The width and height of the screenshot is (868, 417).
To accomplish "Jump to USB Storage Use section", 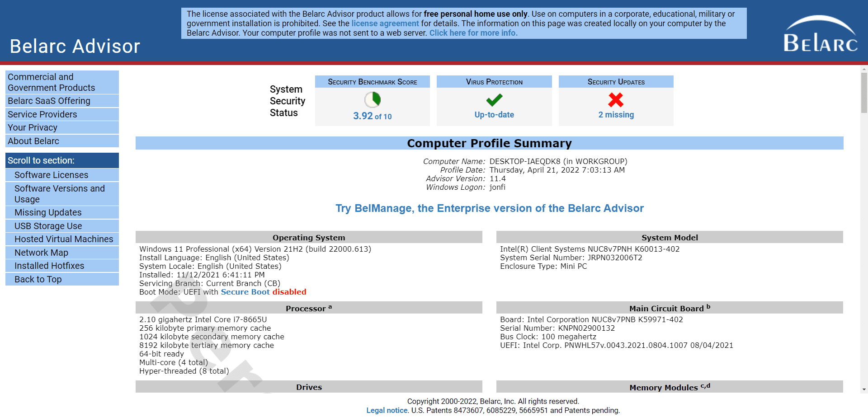I will pos(62,226).
